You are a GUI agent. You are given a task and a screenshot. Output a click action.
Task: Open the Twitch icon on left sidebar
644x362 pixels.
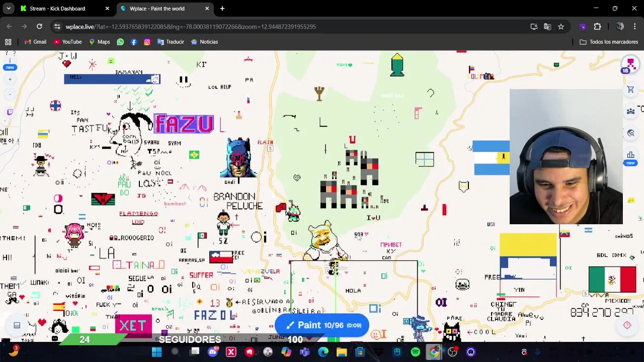tap(10, 112)
